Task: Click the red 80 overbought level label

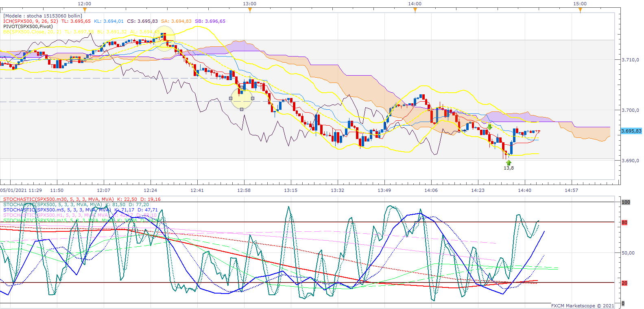Action: click(624, 222)
